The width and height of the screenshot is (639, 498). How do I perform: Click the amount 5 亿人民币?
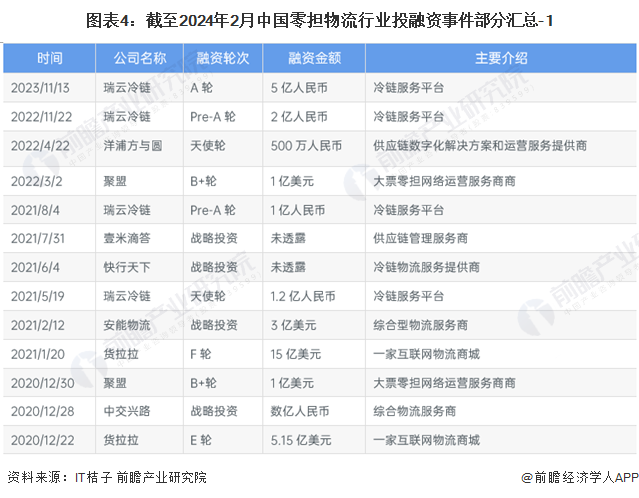299,88
